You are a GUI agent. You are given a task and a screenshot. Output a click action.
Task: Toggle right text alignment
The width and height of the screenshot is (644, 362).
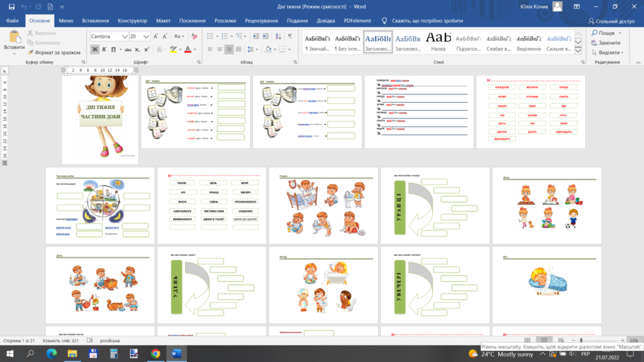tap(230, 50)
